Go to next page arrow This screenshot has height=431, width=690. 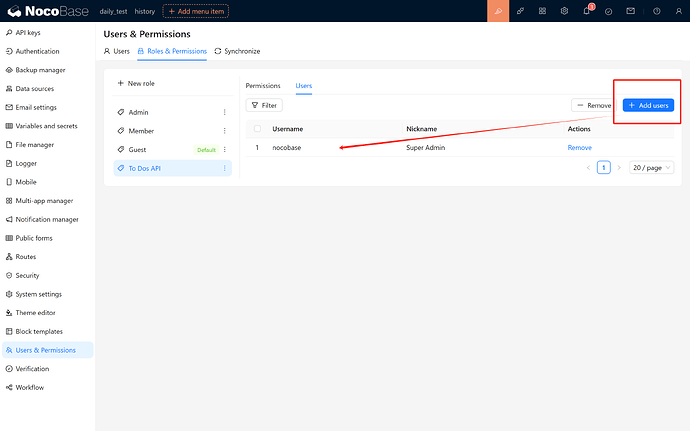pyautogui.click(x=619, y=168)
